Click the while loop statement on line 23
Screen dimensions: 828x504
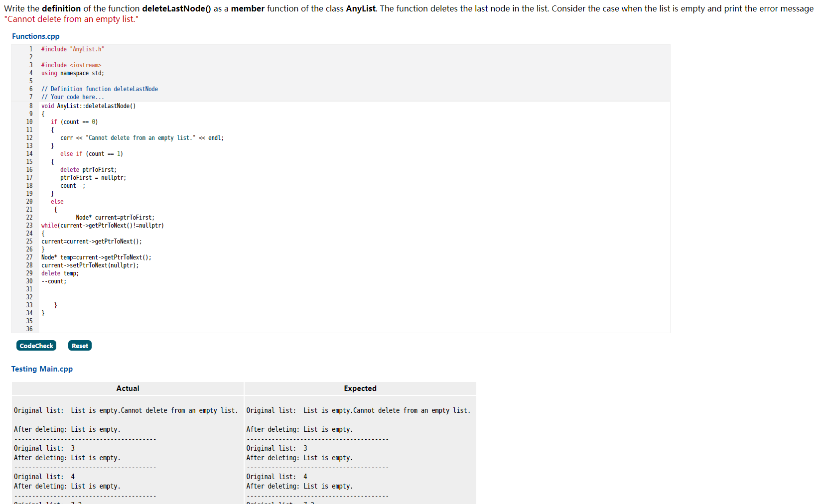click(102, 225)
